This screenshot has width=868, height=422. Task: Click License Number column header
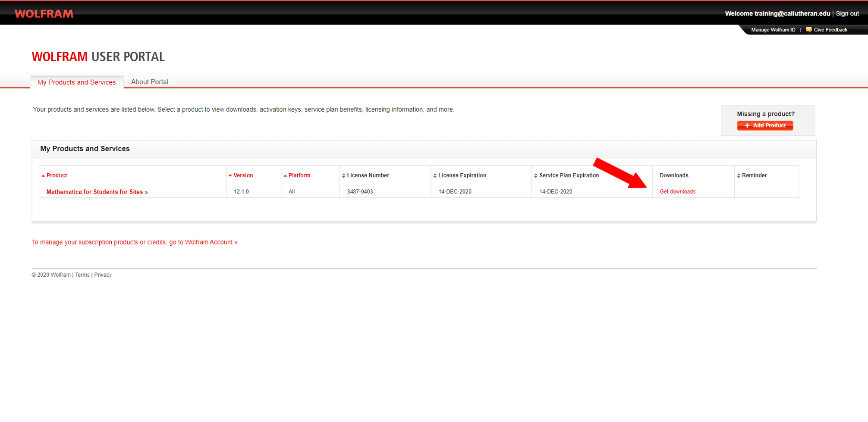point(368,175)
